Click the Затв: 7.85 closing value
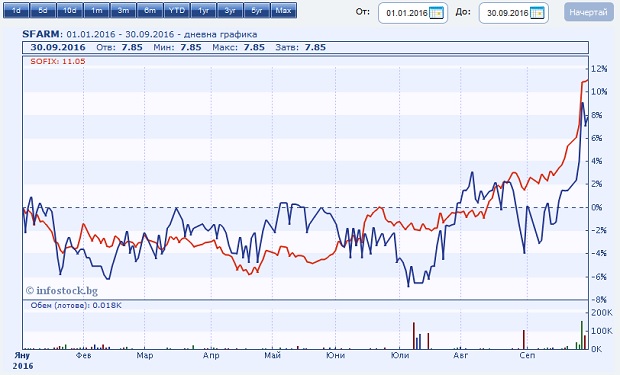The width and height of the screenshot is (620, 375). pos(301,47)
